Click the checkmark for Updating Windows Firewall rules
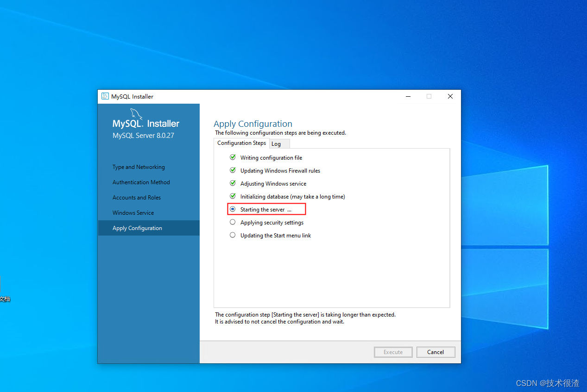 tap(233, 170)
